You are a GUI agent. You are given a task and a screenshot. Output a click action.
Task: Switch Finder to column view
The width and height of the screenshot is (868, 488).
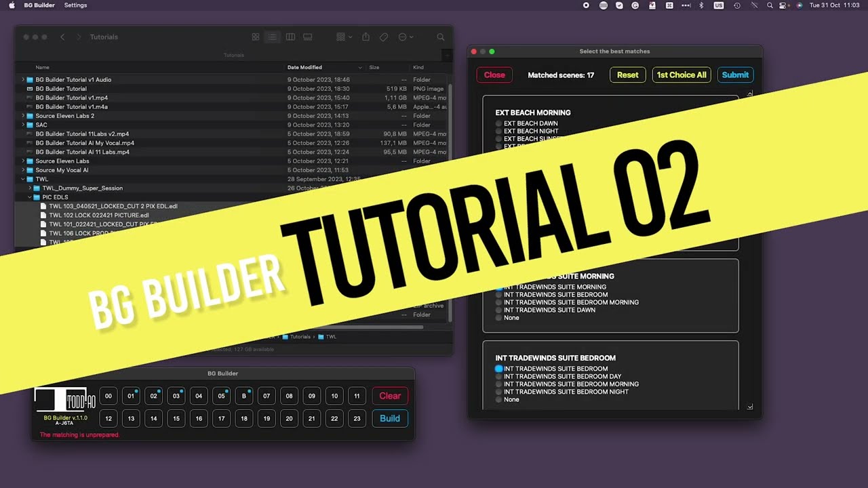290,37
